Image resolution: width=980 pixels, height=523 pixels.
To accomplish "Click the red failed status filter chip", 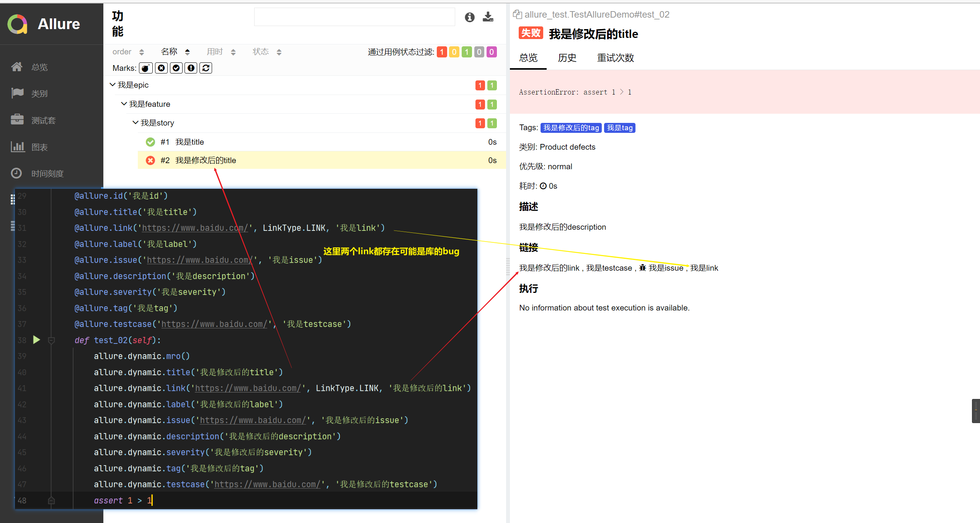I will tap(442, 52).
